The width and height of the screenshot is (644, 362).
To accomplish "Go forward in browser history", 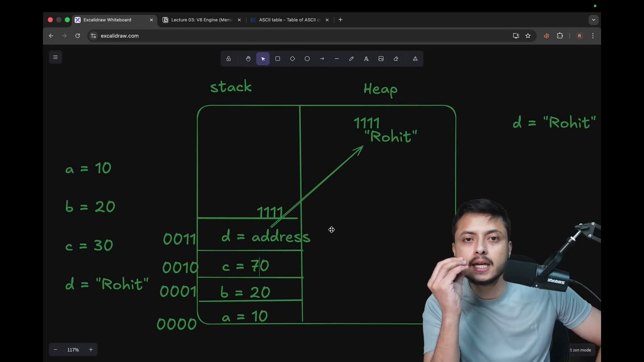I will 64,36.
